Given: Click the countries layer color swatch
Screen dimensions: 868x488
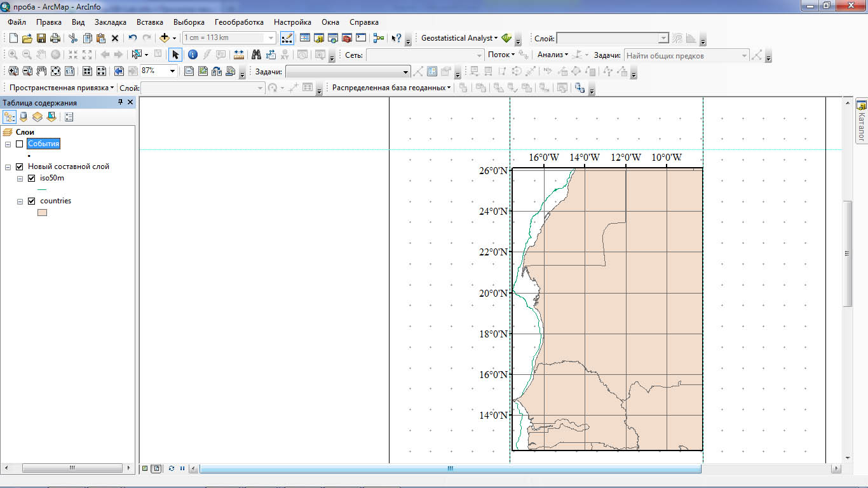Looking at the screenshot, I should [x=42, y=213].
